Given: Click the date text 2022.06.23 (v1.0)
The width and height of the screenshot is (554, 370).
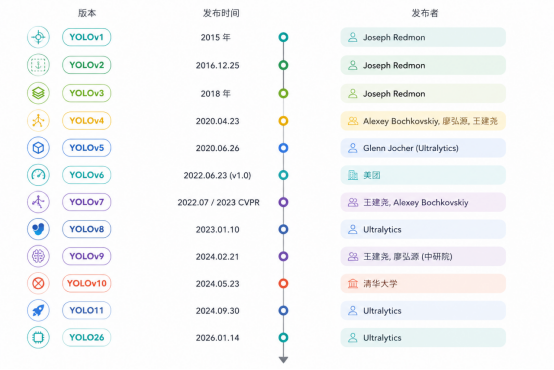Looking at the screenshot, I should pyautogui.click(x=217, y=175).
